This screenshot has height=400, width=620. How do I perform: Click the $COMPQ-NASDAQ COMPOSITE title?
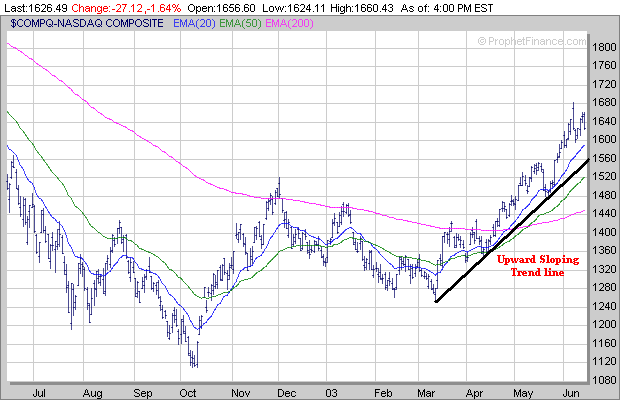click(87, 23)
